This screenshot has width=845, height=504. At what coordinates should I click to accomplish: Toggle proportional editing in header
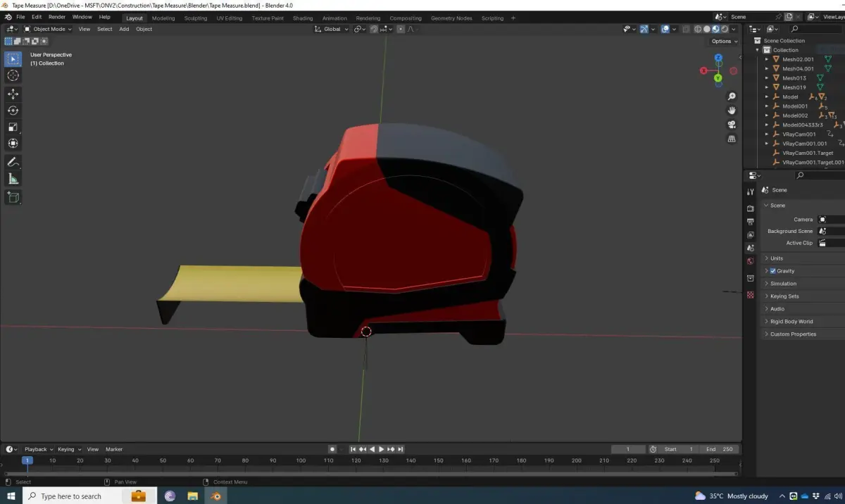click(401, 29)
